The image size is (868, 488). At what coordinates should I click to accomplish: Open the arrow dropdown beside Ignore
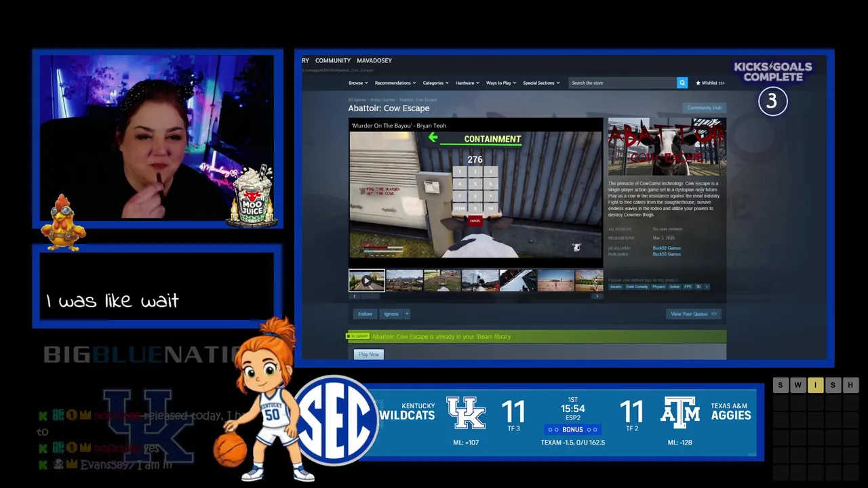(407, 314)
